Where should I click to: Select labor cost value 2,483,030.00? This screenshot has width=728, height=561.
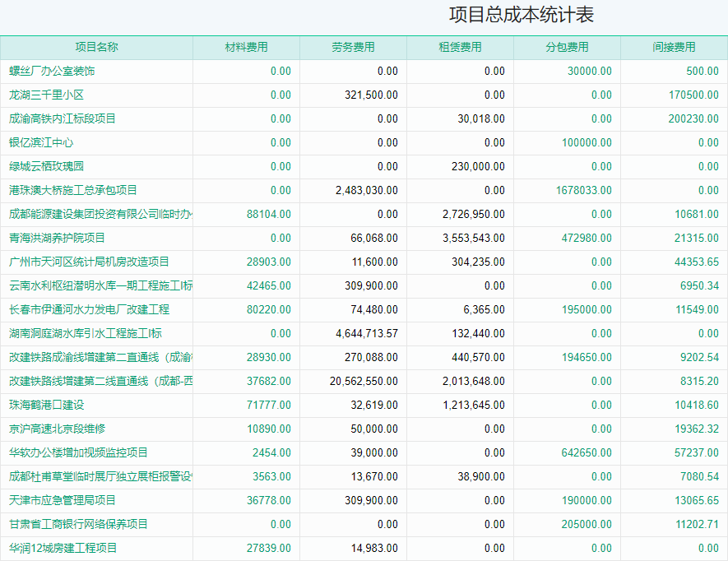[x=367, y=190]
